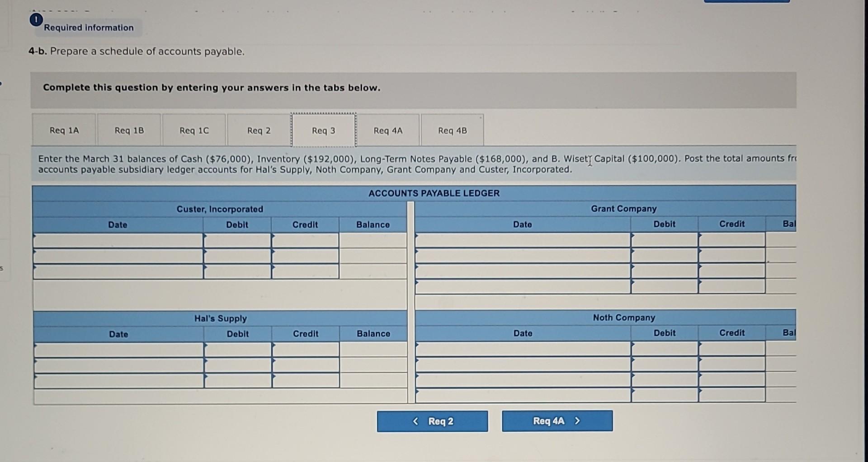Image resolution: width=868 pixels, height=462 pixels.
Task: Open the Req 1A tab
Action: click(64, 131)
